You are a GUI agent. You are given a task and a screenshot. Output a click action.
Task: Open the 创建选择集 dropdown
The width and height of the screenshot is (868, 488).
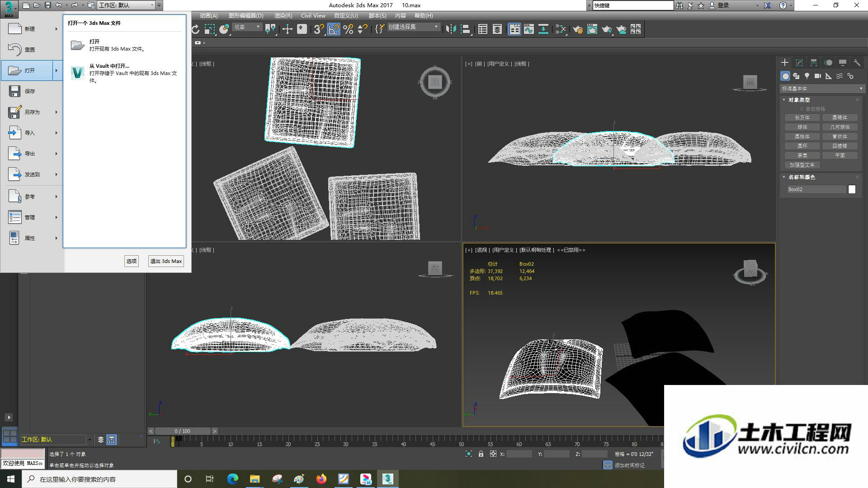(413, 27)
